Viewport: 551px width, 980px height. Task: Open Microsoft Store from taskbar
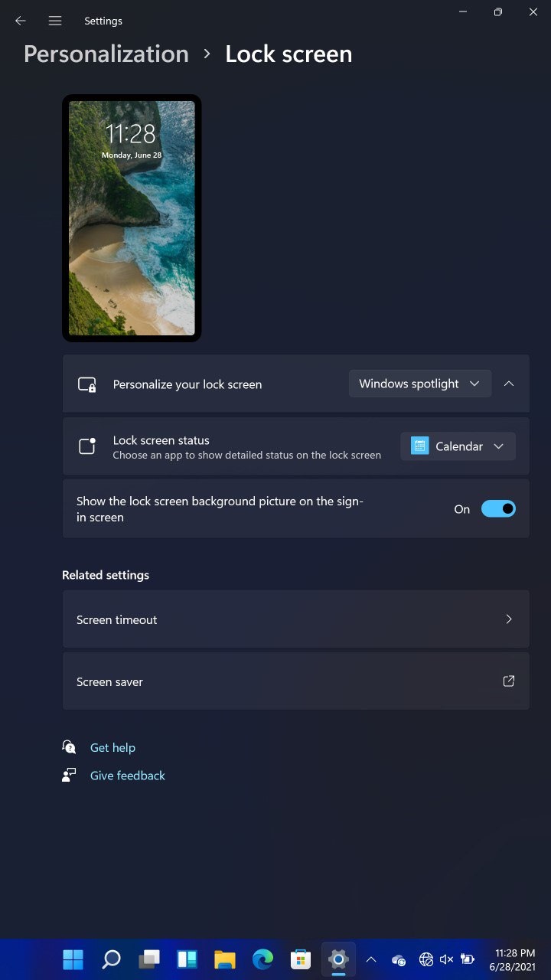300,959
